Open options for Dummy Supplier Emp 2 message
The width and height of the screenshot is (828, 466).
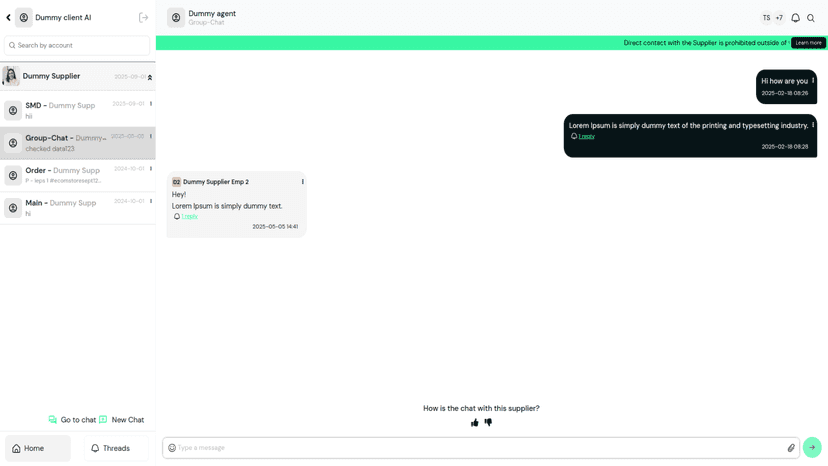(x=303, y=182)
